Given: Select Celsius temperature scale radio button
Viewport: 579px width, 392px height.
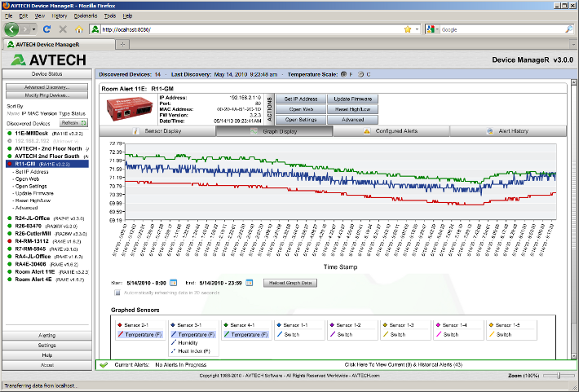Looking at the screenshot, I should [360, 74].
